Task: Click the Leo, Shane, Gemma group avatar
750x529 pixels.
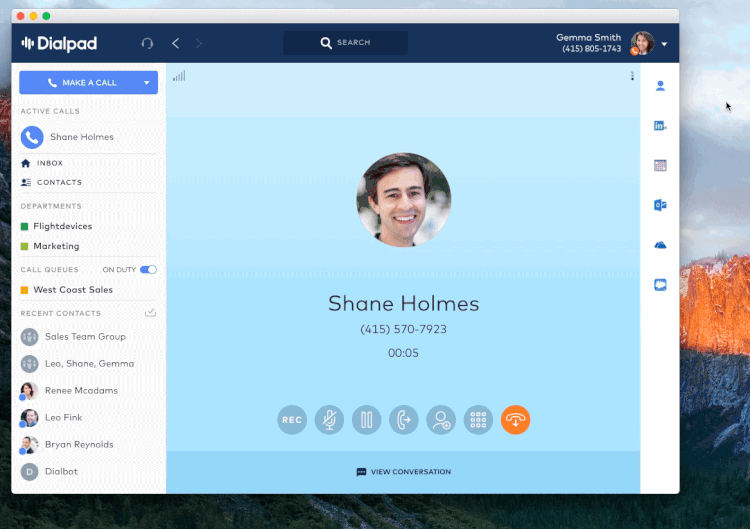Action: pyautogui.click(x=29, y=364)
